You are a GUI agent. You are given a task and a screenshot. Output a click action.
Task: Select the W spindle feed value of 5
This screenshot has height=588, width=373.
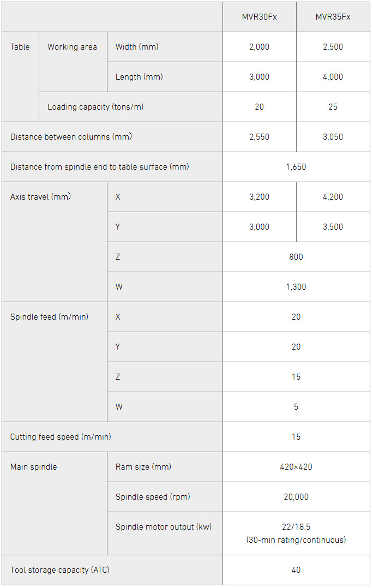(296, 407)
